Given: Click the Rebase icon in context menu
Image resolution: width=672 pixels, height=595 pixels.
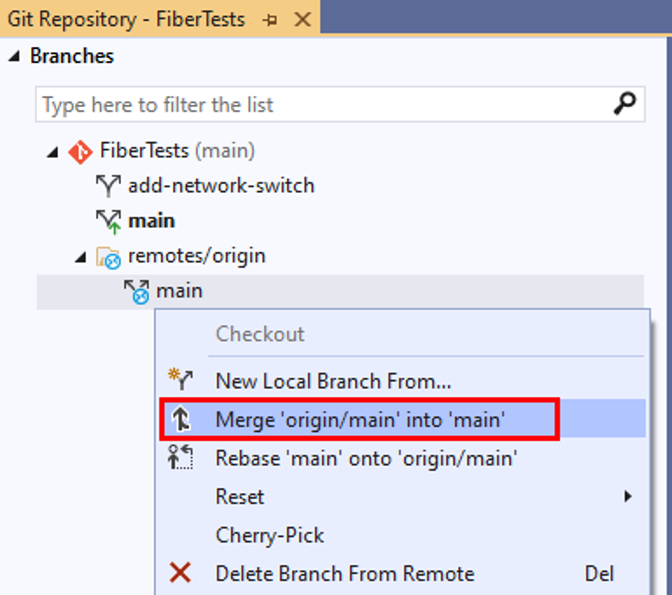Looking at the screenshot, I should (180, 458).
